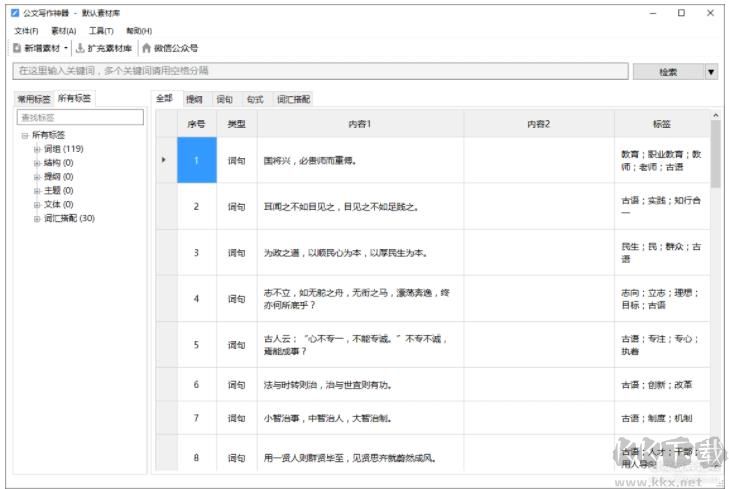Viewport: 729px width, 489px height.
Task: Focus the keyword search input field
Action: 320,71
